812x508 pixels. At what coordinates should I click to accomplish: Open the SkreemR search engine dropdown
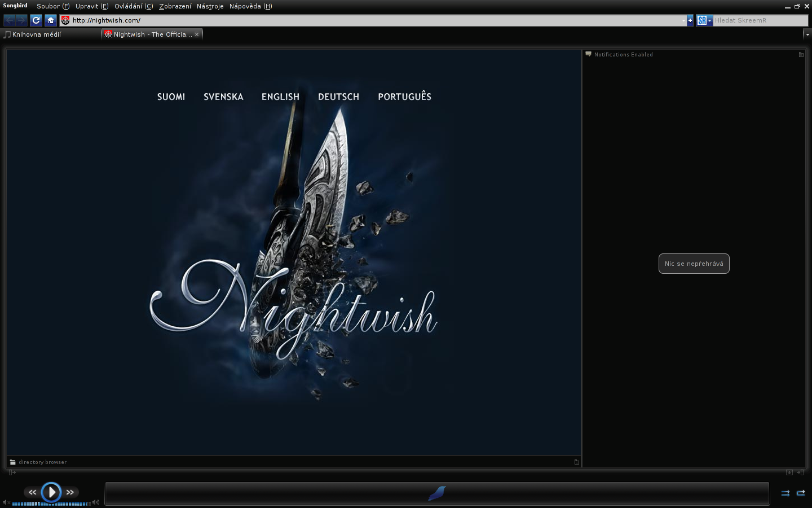tap(704, 20)
